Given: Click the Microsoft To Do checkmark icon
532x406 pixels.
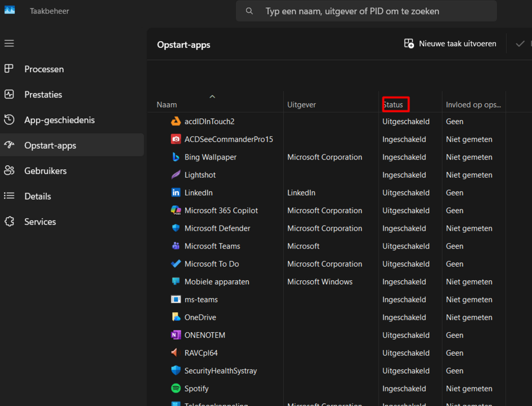Looking at the screenshot, I should (x=177, y=263).
